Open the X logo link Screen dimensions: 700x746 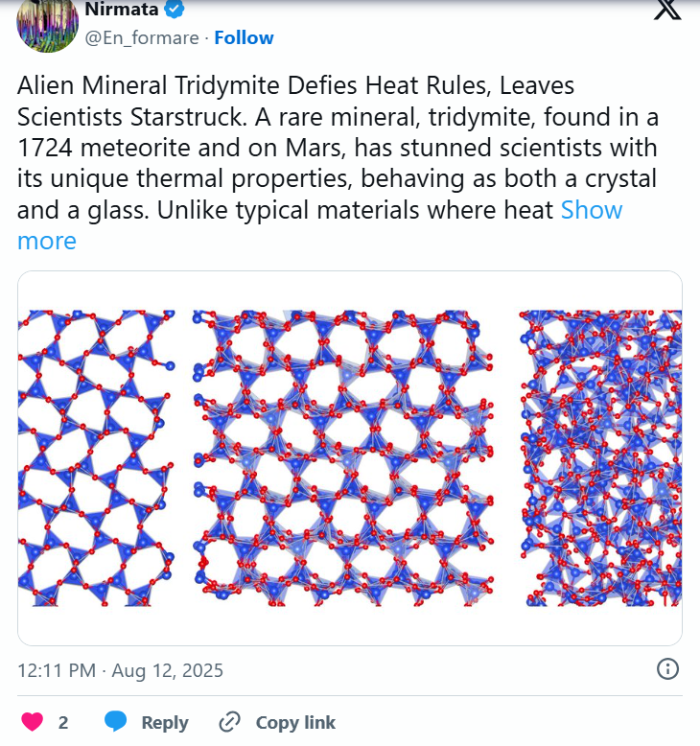pyautogui.click(x=667, y=10)
